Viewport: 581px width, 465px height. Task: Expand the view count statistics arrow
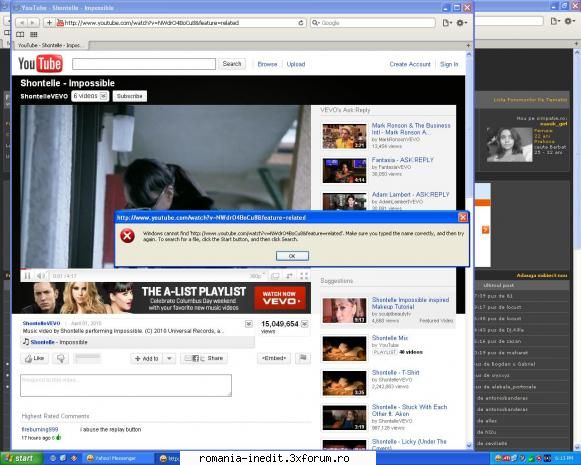point(305,324)
